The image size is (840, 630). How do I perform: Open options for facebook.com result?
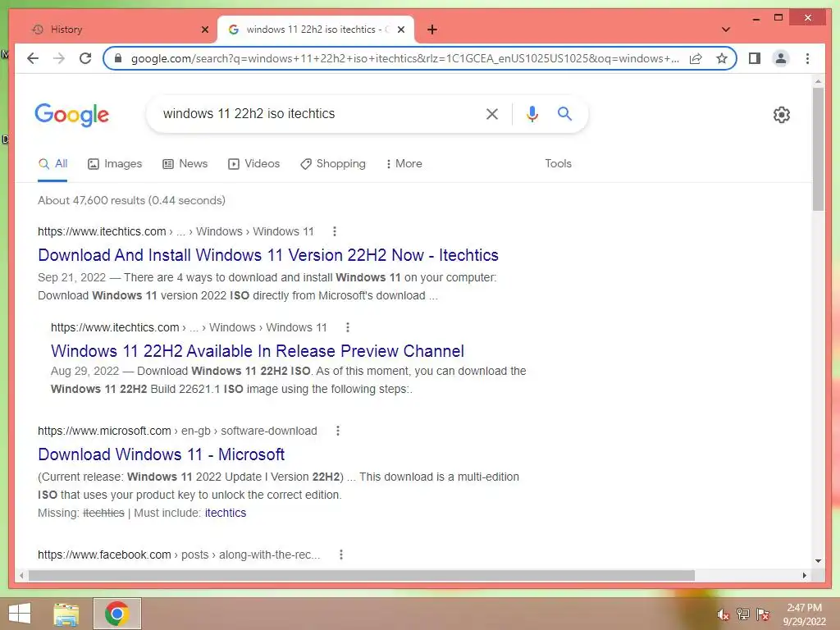click(x=341, y=555)
